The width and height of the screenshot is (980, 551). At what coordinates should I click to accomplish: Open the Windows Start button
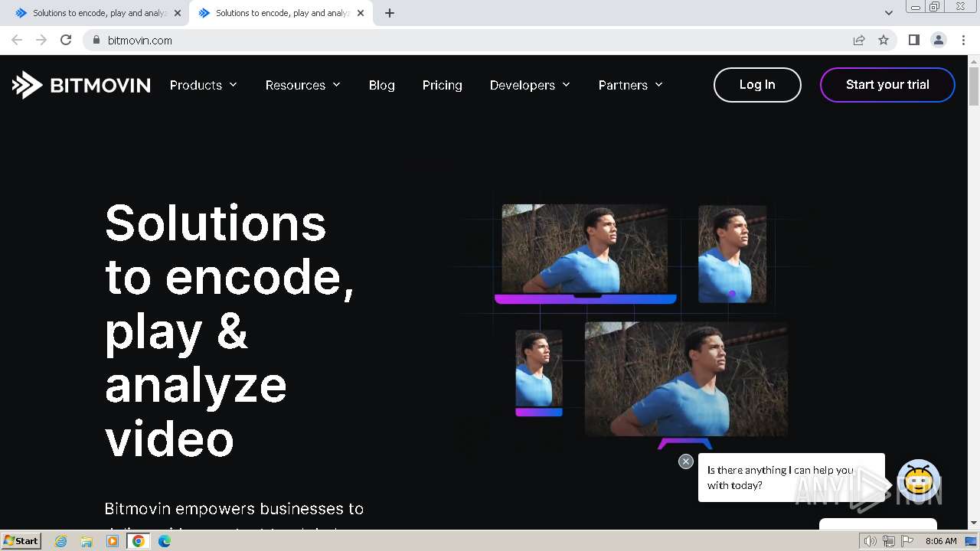pos(21,540)
